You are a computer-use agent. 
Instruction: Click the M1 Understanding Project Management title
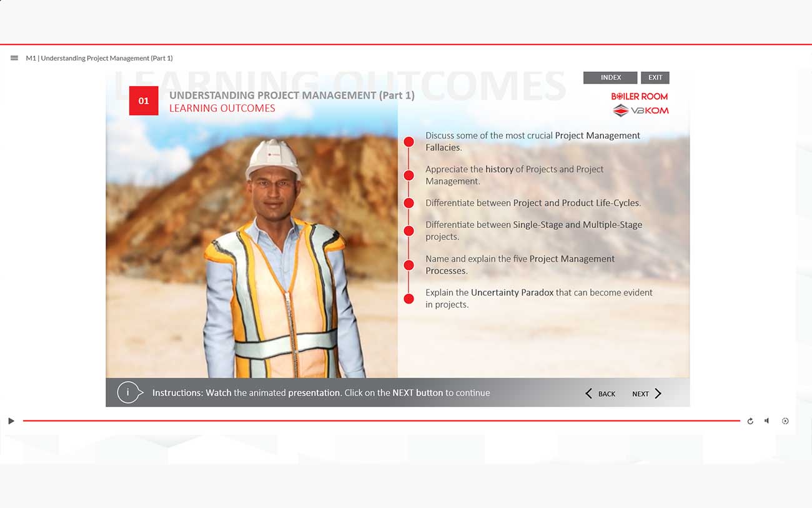pyautogui.click(x=99, y=58)
